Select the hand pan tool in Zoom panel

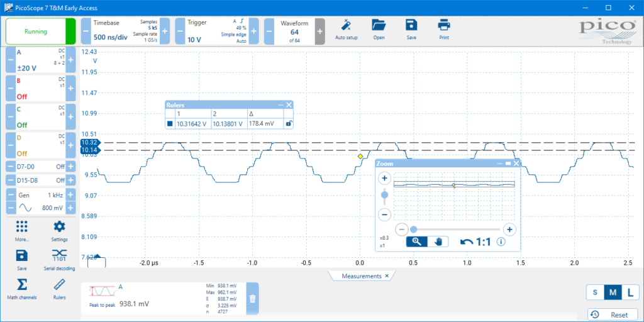pyautogui.click(x=438, y=241)
